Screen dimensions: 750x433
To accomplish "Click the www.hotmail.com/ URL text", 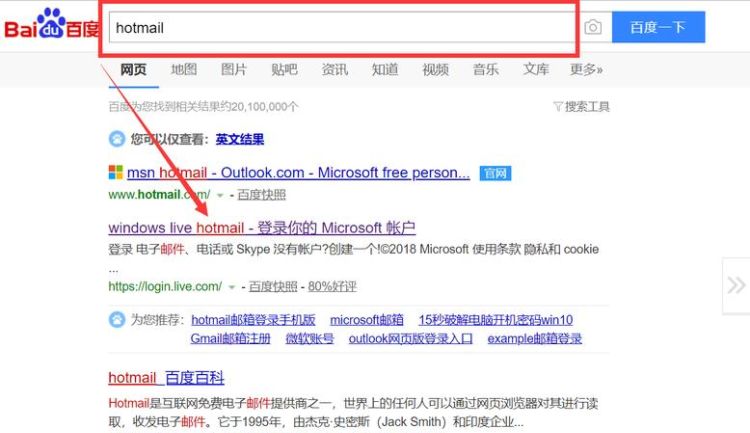I will (x=159, y=195).
